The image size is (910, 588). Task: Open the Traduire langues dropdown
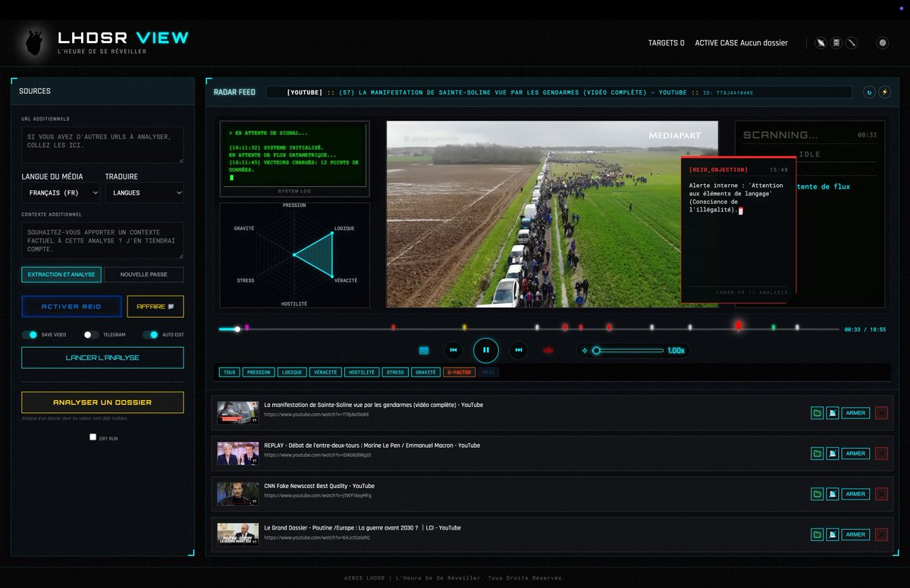point(144,193)
